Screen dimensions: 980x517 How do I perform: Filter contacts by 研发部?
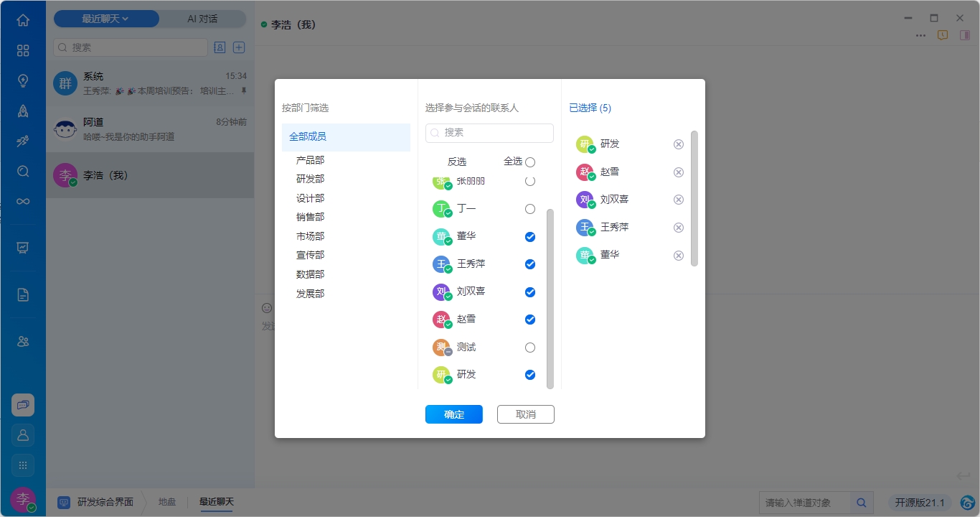click(x=311, y=179)
